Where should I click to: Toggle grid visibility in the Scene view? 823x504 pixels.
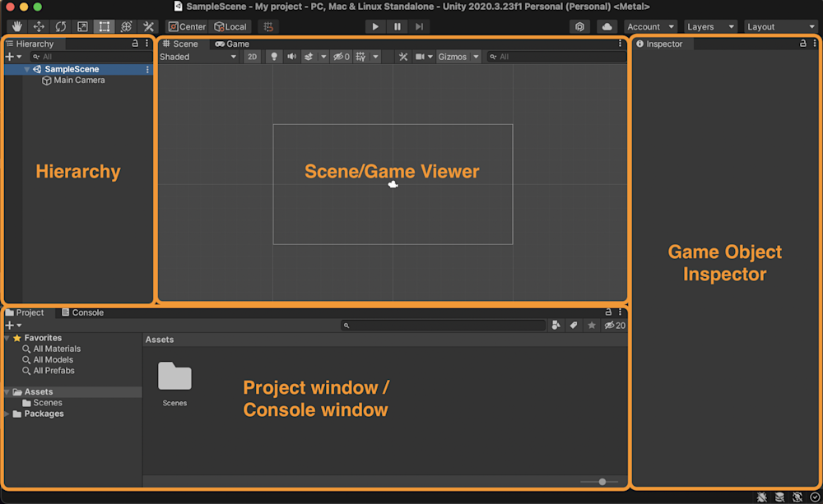tap(362, 57)
